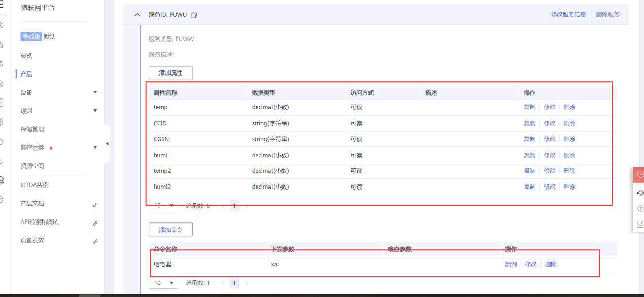Delete the temp2 attribute via 删除
Viewport: 644px width, 297px height.
[x=569, y=171]
